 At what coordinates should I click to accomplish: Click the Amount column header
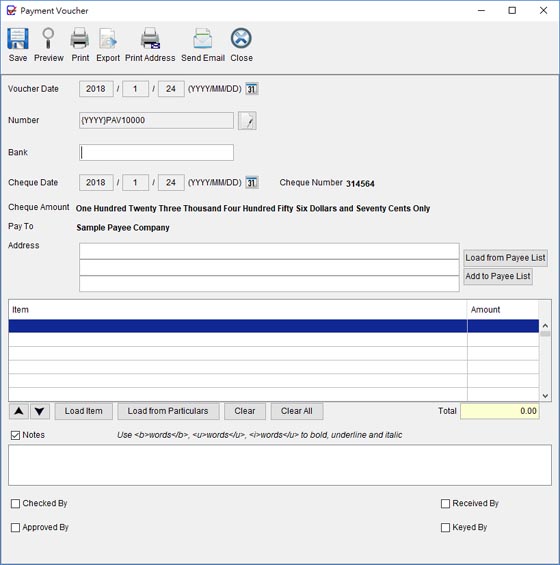[503, 310]
